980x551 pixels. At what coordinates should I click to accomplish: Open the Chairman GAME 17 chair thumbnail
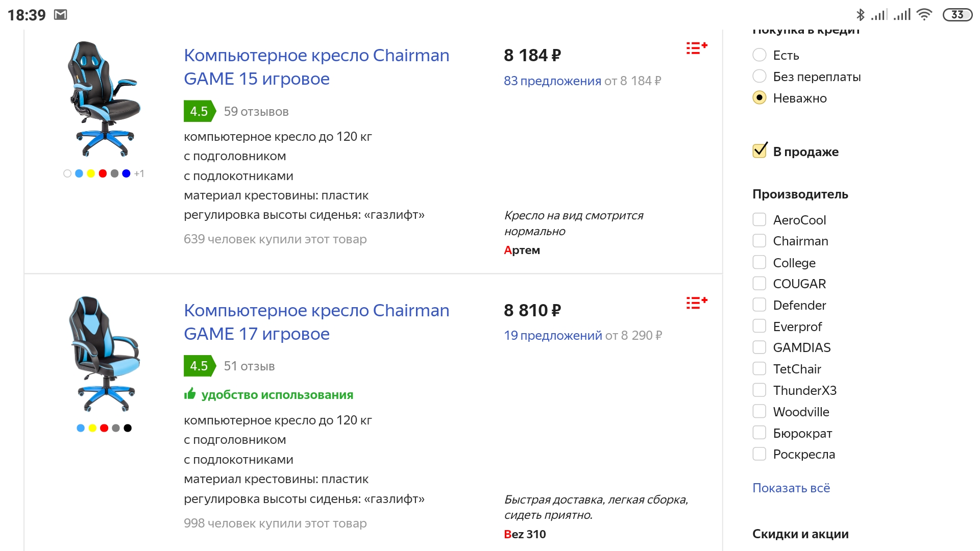point(104,354)
